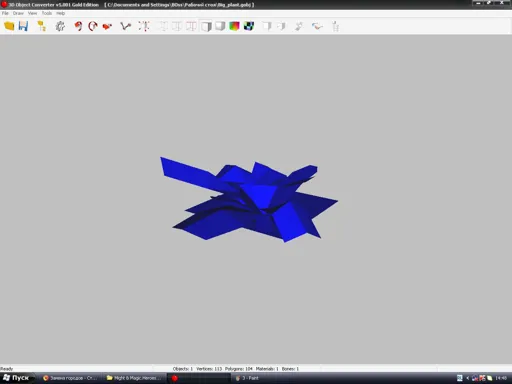Click the Ready status text

click(7, 369)
